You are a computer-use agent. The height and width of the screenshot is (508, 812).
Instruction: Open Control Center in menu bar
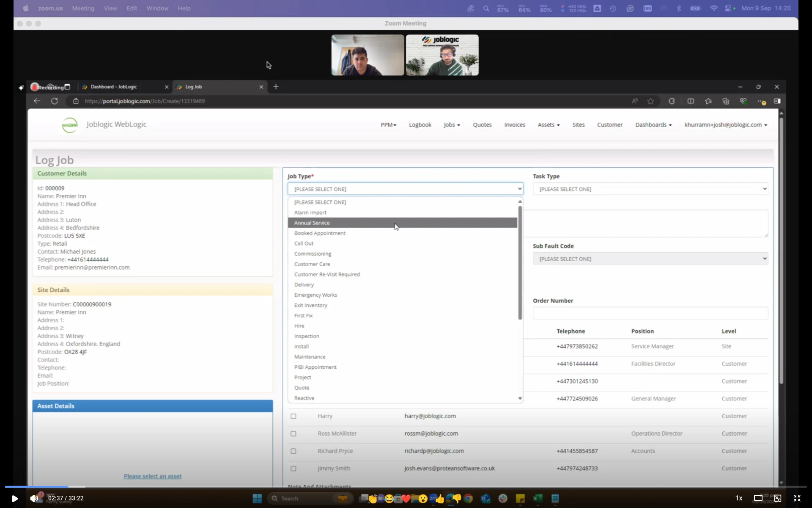pos(729,8)
